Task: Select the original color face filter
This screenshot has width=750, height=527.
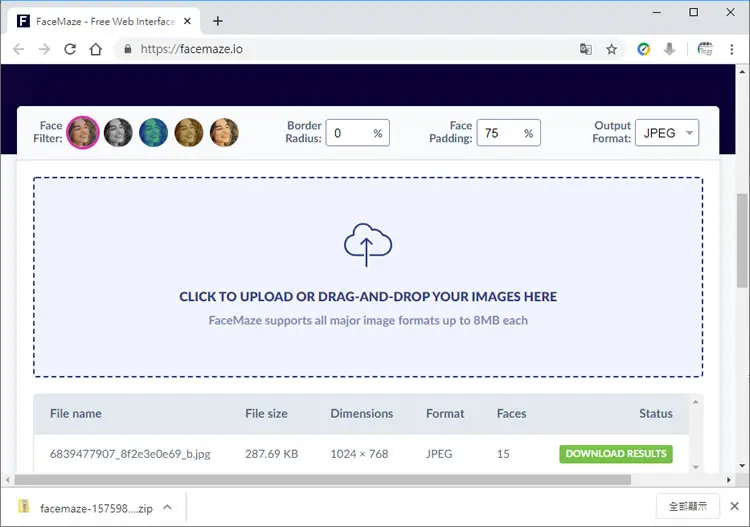Action: click(x=83, y=132)
